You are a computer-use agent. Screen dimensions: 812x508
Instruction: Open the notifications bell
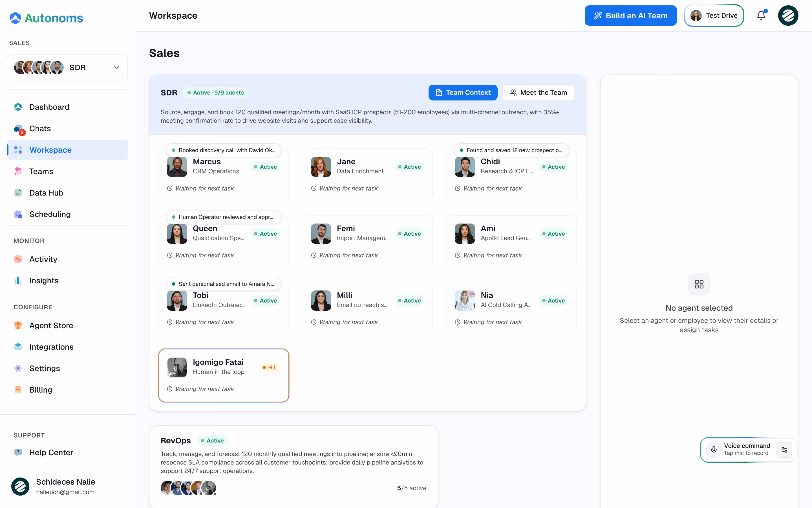click(x=761, y=16)
